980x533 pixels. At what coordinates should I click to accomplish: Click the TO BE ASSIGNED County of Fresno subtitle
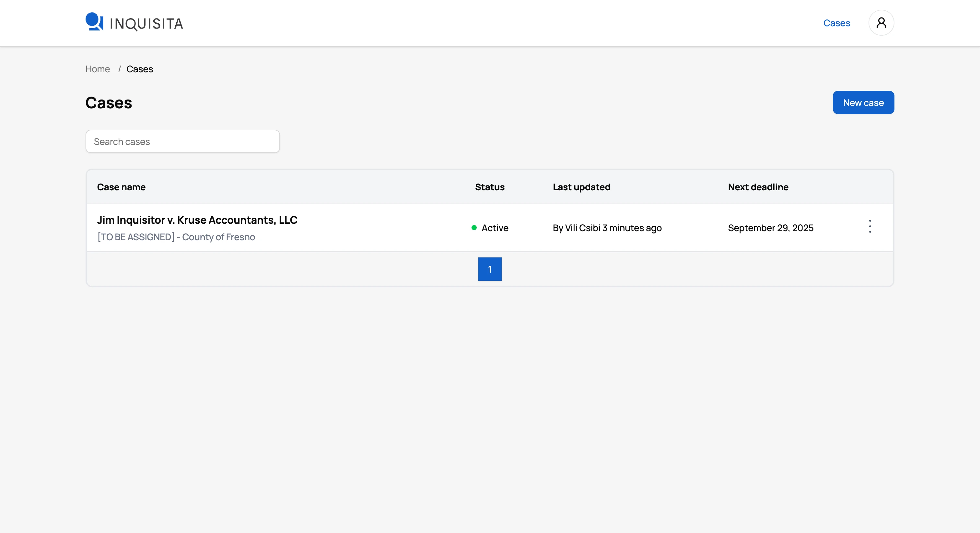coord(176,237)
